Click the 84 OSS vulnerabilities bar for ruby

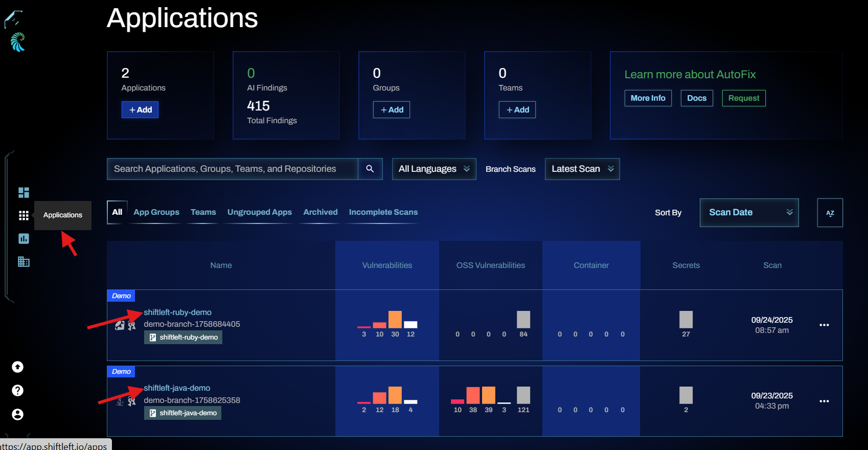(523, 320)
